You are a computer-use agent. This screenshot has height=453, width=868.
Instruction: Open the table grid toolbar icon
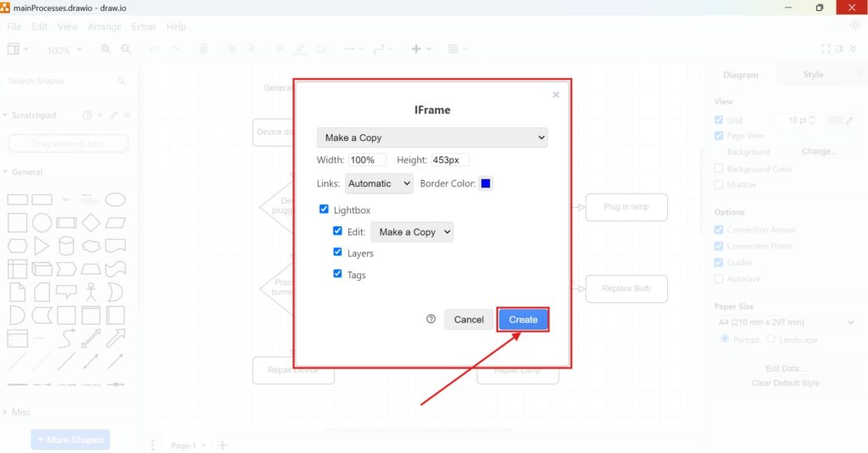(x=457, y=48)
